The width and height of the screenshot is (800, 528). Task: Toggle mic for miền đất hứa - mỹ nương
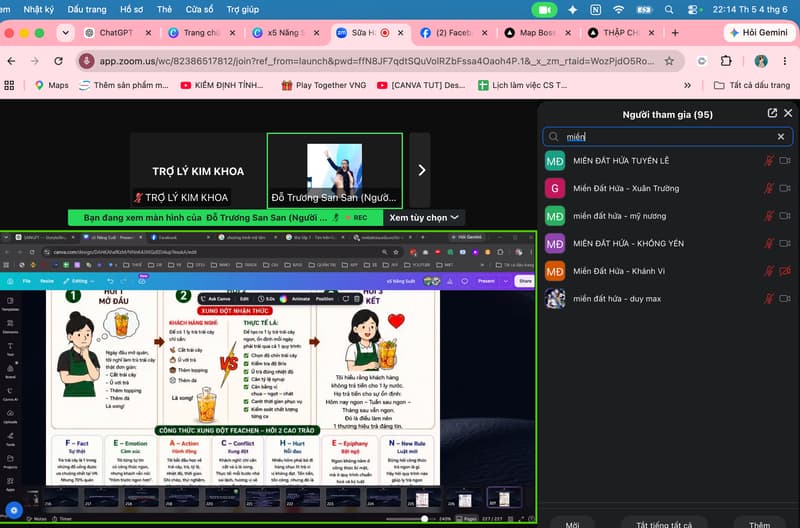point(768,216)
